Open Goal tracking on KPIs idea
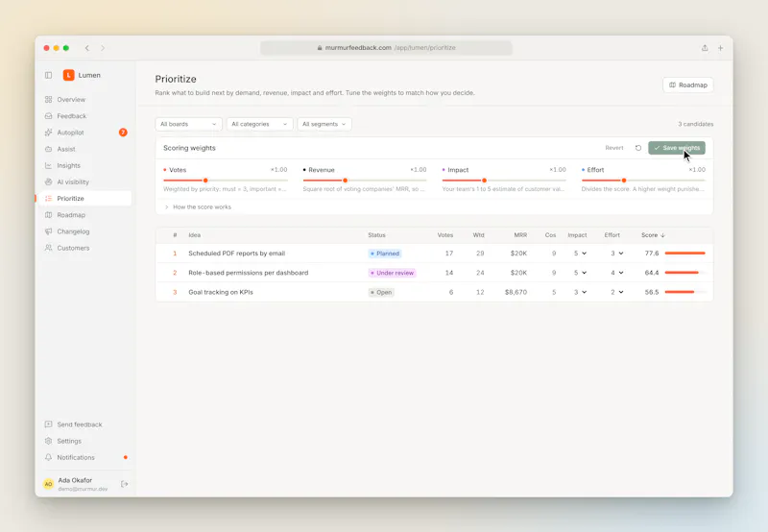768x532 pixels. (221, 292)
